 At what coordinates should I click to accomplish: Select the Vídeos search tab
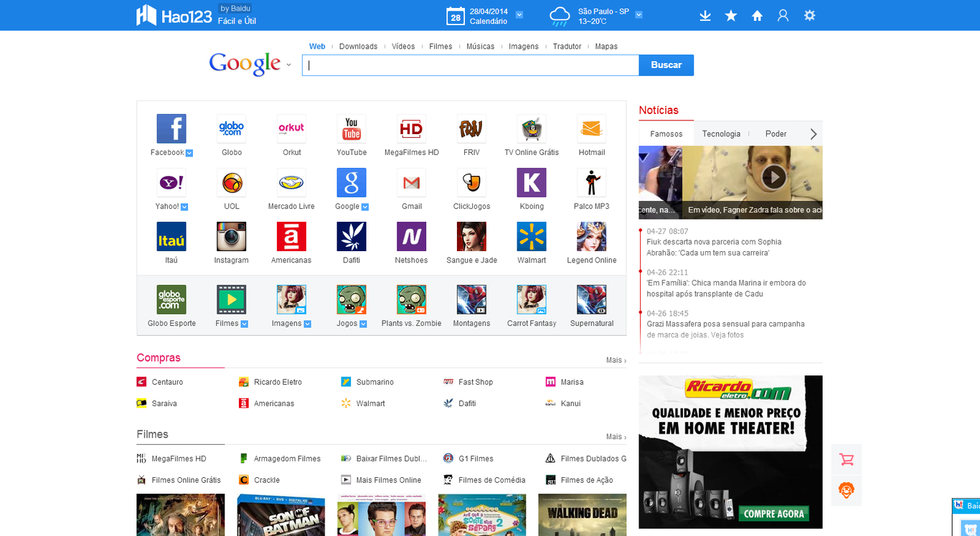[403, 46]
